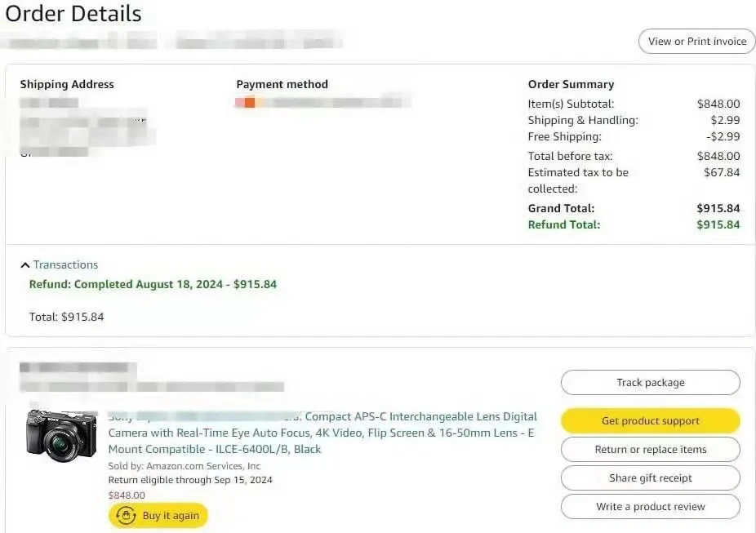The width and height of the screenshot is (756, 533).
Task: Click the Refund Completed August 18 entry
Action: point(153,284)
